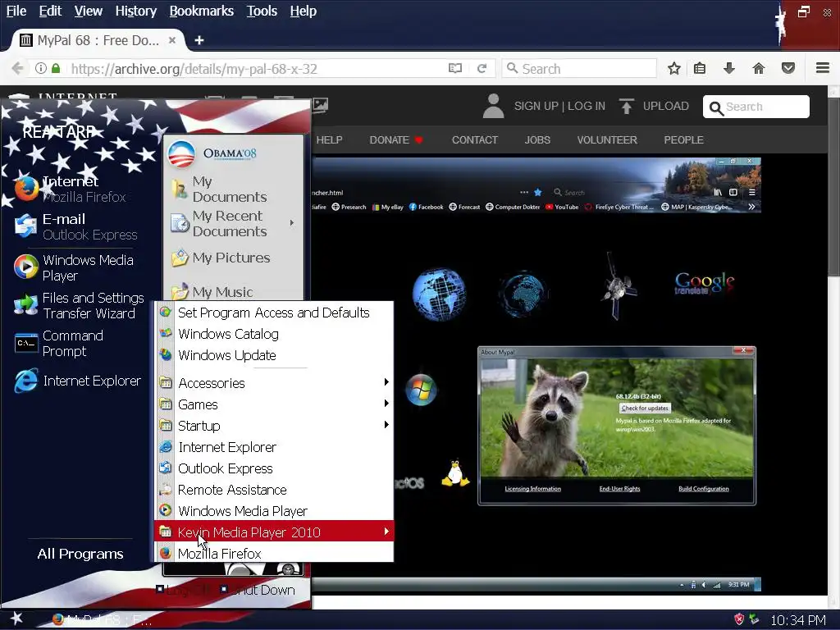Open the File menu
The width and height of the screenshot is (840, 630).
point(16,11)
